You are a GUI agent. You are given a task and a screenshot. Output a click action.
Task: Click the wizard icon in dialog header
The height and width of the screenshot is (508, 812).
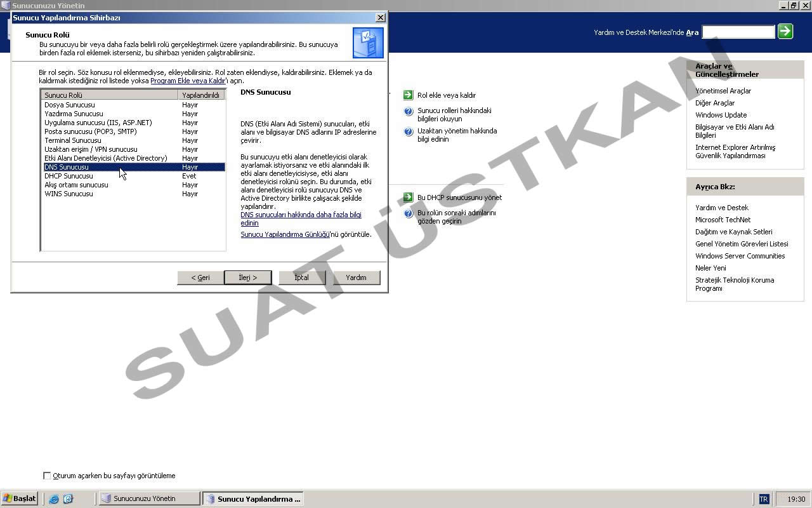368,43
